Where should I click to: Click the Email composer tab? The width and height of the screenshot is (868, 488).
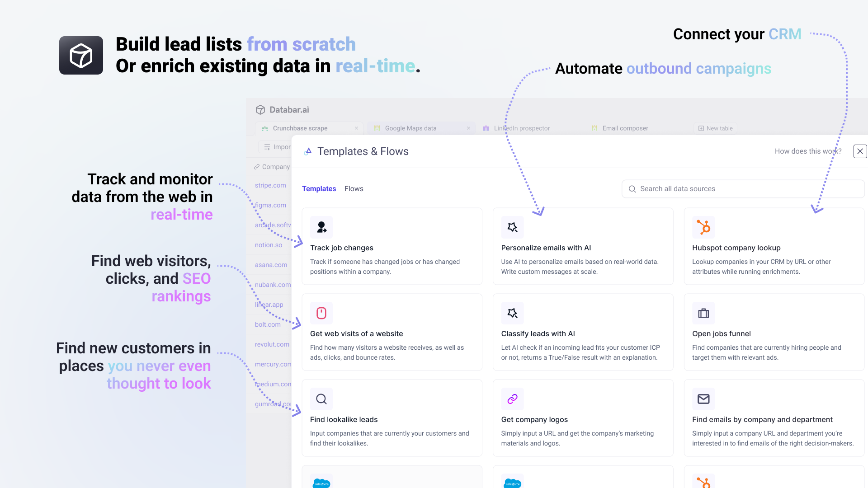pos(625,128)
